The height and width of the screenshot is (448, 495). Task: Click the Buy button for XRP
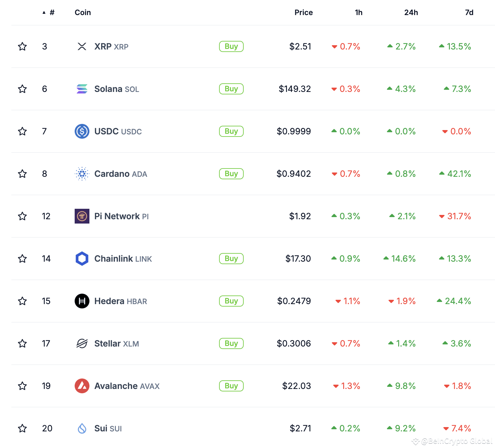tap(231, 46)
